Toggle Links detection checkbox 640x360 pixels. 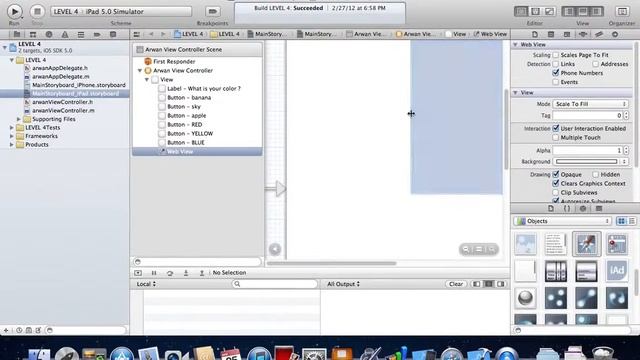click(x=555, y=64)
